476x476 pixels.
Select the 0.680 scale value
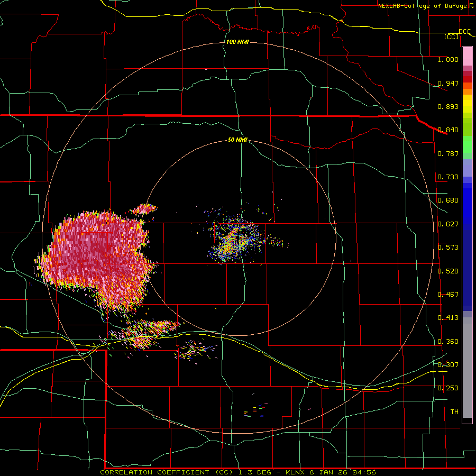(x=448, y=200)
